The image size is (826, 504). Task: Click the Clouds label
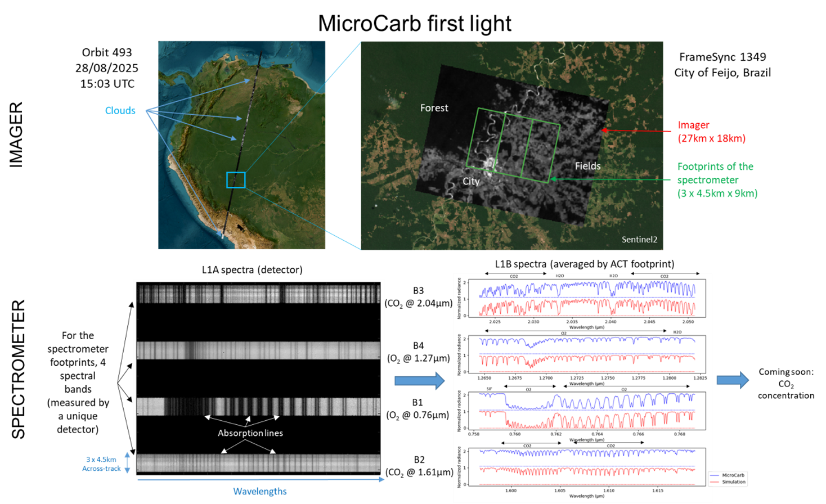120,110
